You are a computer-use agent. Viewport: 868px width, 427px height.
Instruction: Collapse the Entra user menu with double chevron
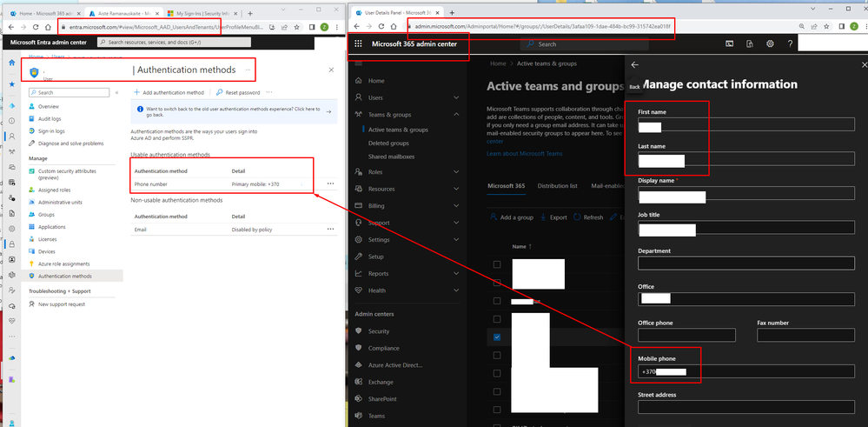tap(116, 92)
